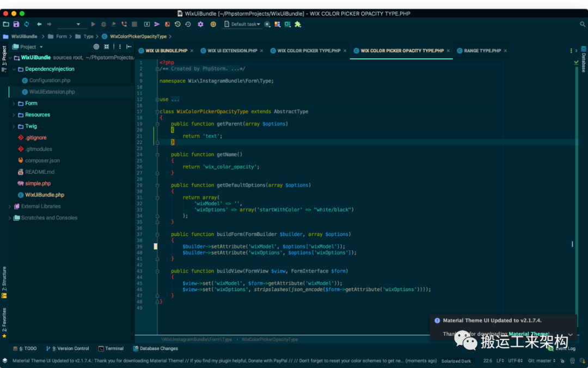Viewport: 588px width, 368px height.
Task: Click the Synchronize refresh icon
Action: pyautogui.click(x=27, y=24)
